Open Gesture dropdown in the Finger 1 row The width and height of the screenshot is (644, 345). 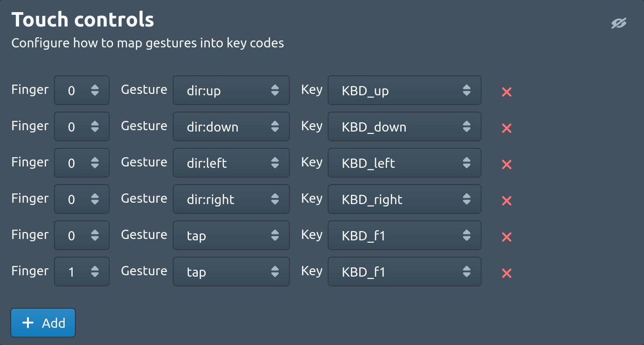(231, 272)
